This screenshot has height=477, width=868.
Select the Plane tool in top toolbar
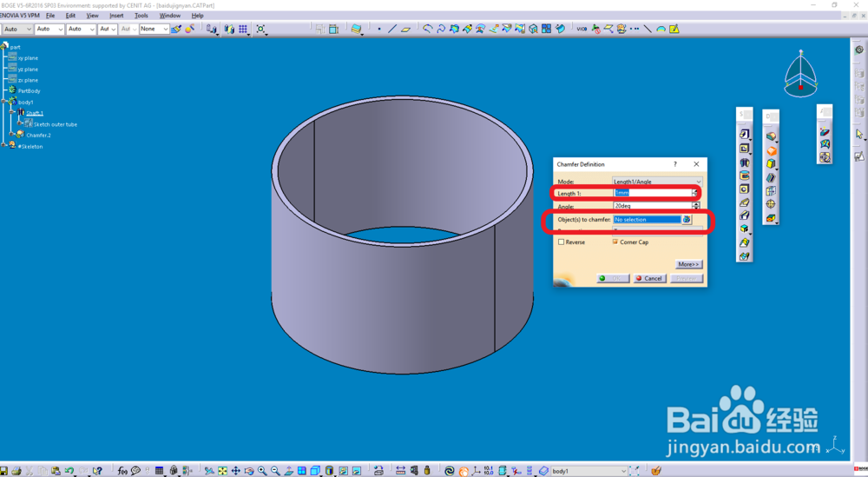405,29
